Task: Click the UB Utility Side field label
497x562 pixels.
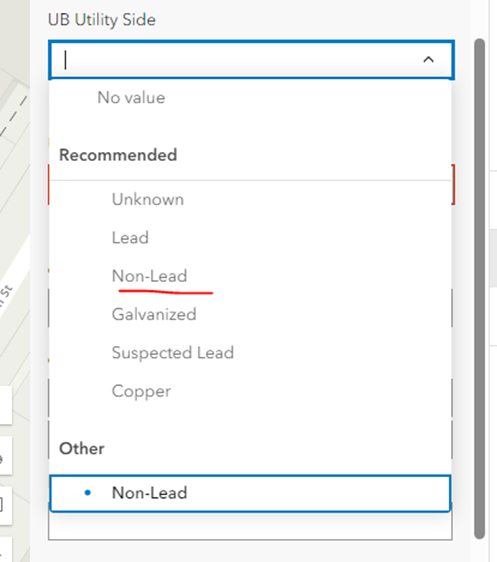Action: tap(102, 20)
